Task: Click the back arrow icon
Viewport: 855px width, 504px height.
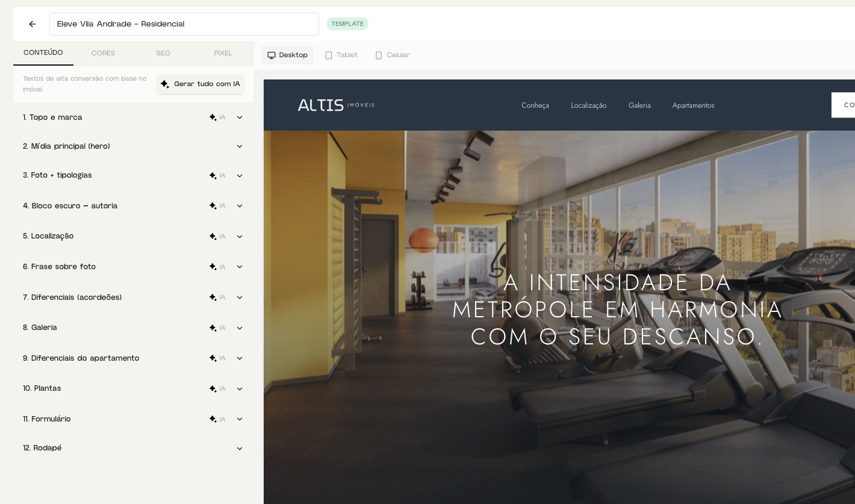Action: (33, 24)
